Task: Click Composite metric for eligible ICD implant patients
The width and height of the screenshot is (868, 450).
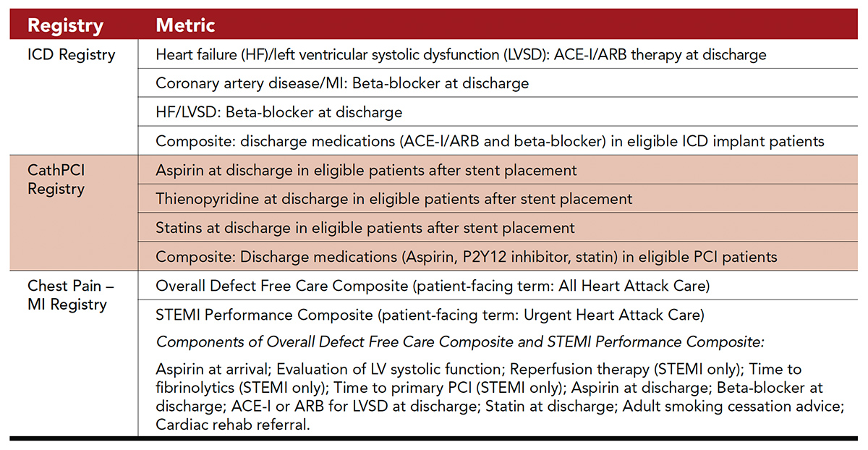Action: click(x=490, y=142)
